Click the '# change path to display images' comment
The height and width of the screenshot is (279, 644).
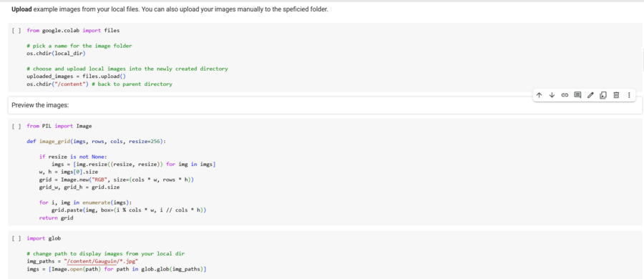pos(106,254)
